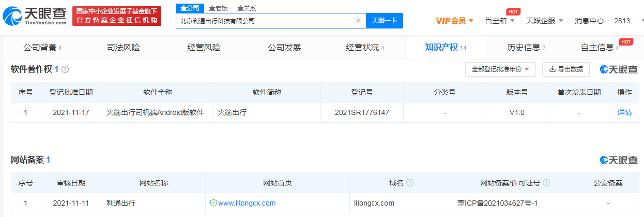Image resolution: width=644 pixels, height=217 pixels.
Task: Open 详情 for 火箭出行 software
Action: tap(624, 112)
